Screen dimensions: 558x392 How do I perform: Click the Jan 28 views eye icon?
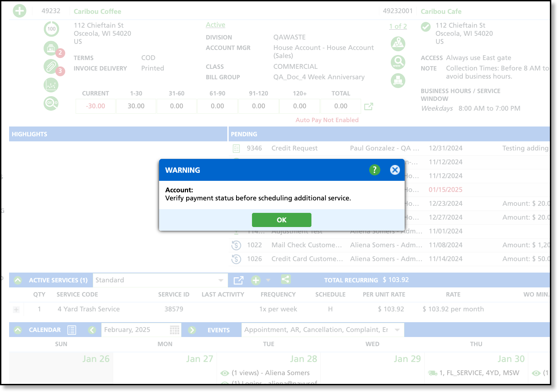[225, 373]
